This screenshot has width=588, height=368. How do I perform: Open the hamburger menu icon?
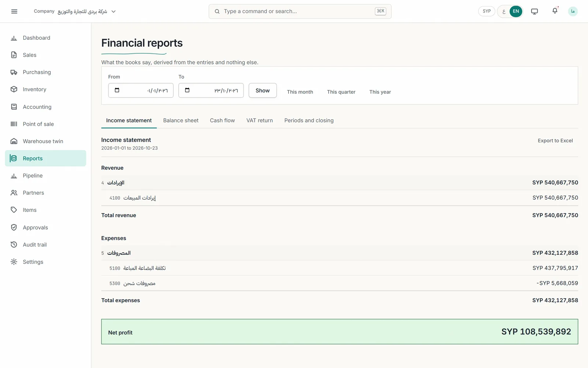[14, 11]
